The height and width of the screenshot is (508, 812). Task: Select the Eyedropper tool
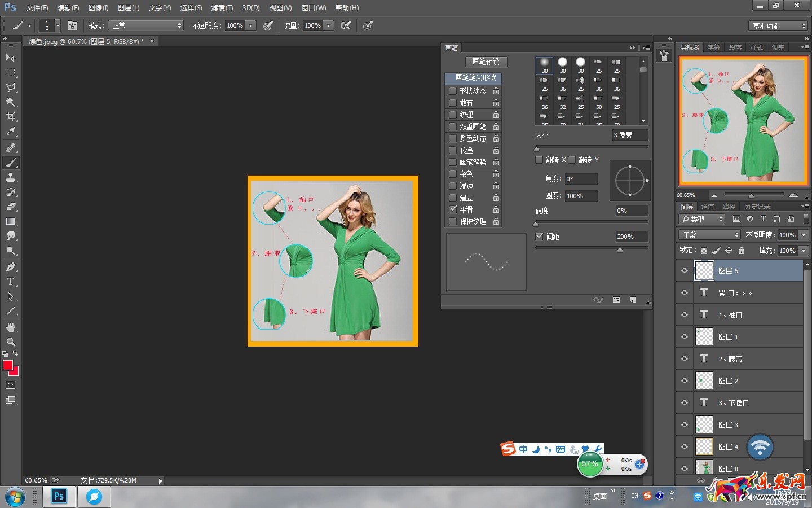(11, 132)
